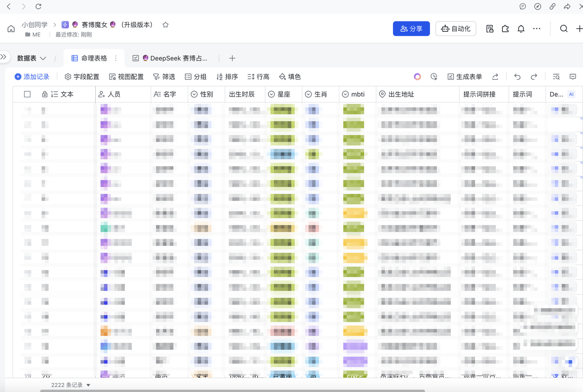Open the plugin puzzle-piece icon
583x392 pixels.
click(505, 29)
